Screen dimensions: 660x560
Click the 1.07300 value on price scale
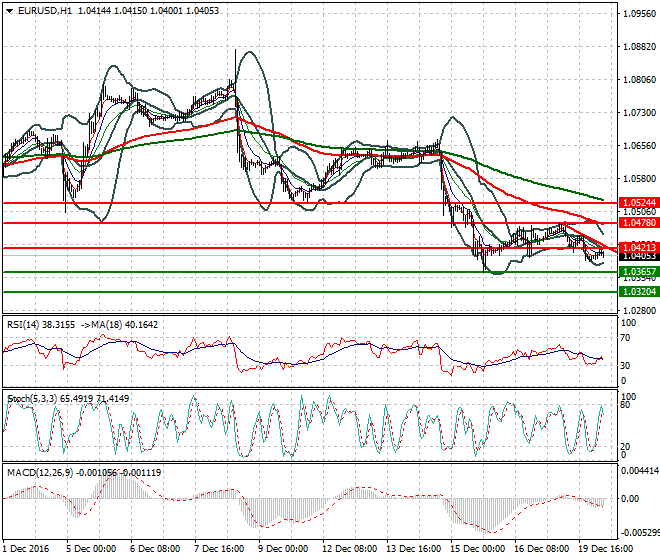637,113
